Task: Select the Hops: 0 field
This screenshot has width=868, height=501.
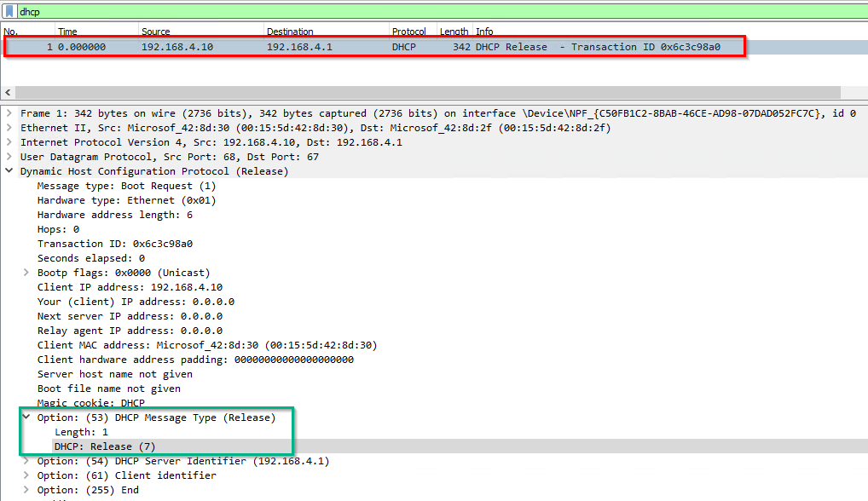Action: click(x=58, y=229)
